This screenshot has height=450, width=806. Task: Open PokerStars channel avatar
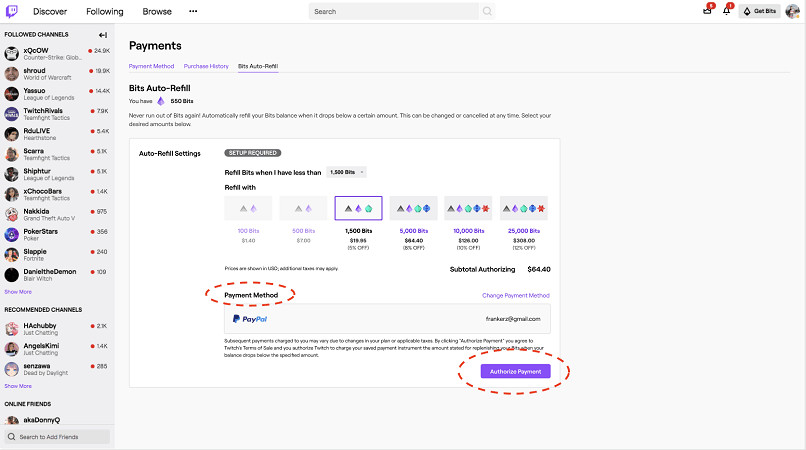pyautogui.click(x=11, y=235)
